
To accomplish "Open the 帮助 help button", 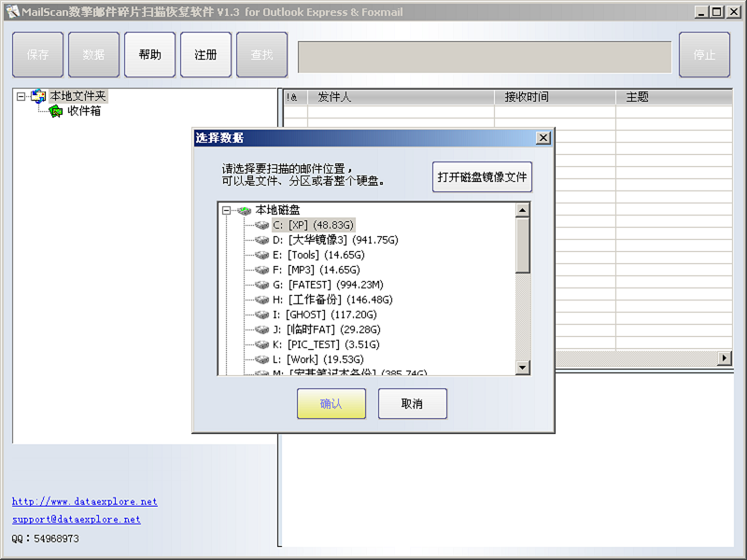I will (149, 55).
